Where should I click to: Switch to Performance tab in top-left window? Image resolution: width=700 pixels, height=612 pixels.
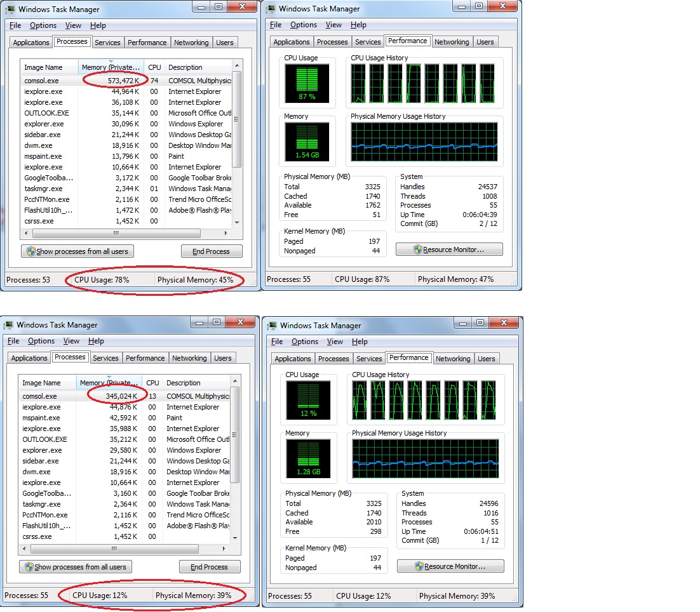point(147,43)
